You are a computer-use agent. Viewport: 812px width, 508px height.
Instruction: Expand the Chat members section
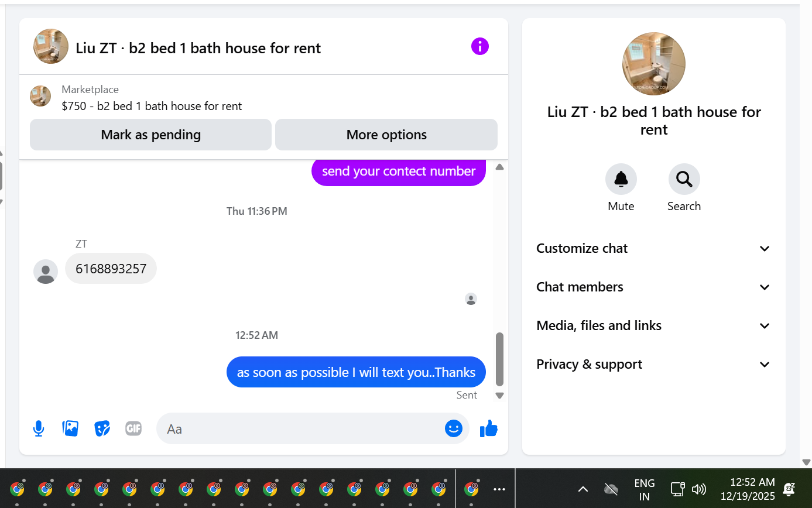653,287
